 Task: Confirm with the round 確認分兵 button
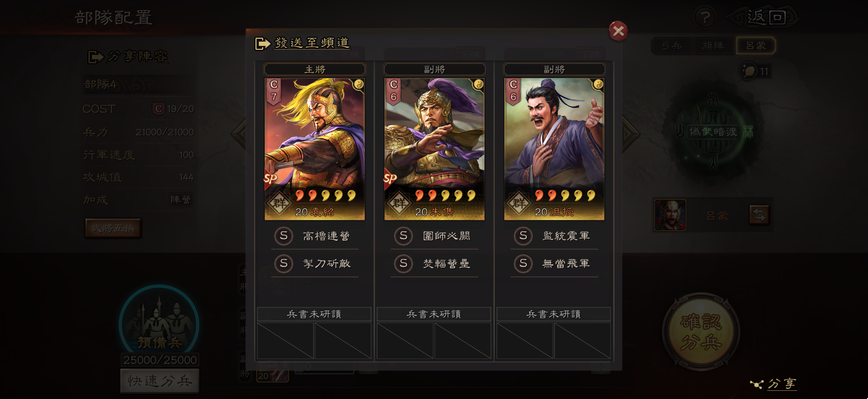coord(701,332)
